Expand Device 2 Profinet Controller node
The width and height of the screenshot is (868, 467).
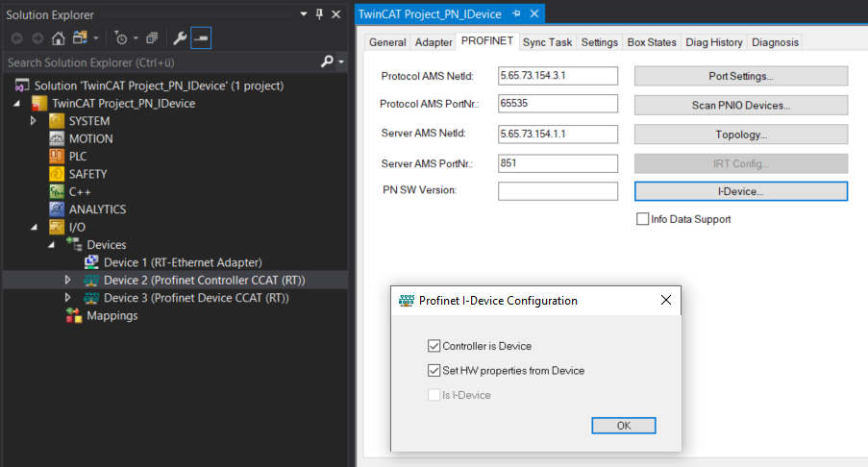(x=67, y=280)
